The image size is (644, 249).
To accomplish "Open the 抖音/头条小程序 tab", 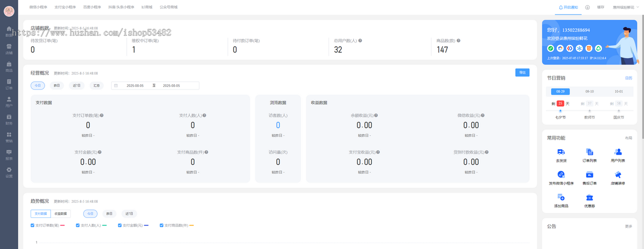I will [121, 8].
